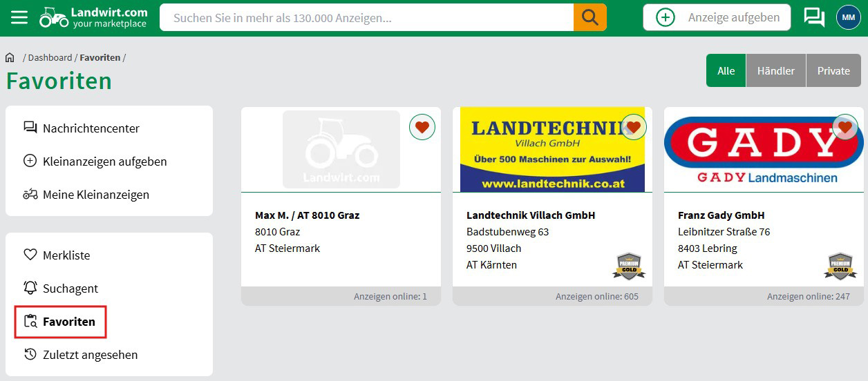Click the Landwirt.com tractor logo
Image resolution: width=868 pixels, height=381 pixels.
click(x=93, y=17)
